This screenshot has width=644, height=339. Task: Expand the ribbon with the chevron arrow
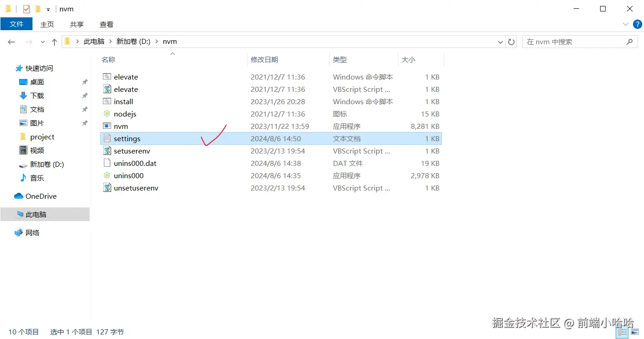(x=625, y=24)
